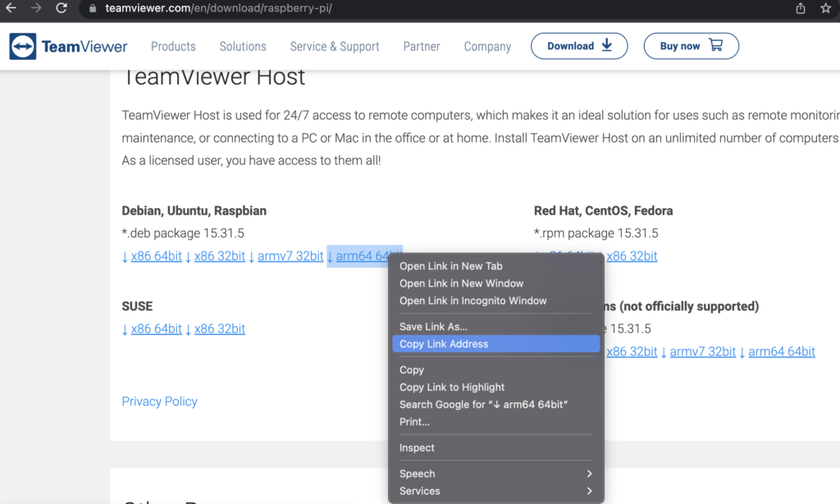Click the "*.rpm package 15.31.5" text

596,234
